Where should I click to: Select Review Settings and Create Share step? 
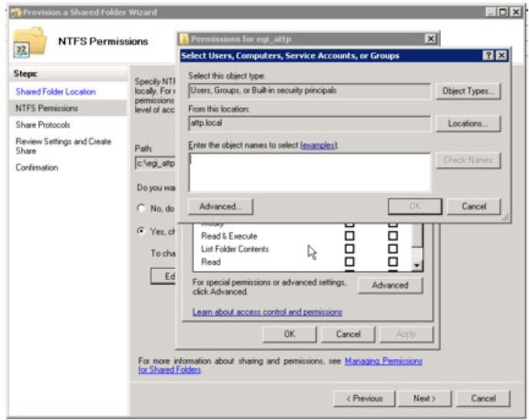click(64, 146)
